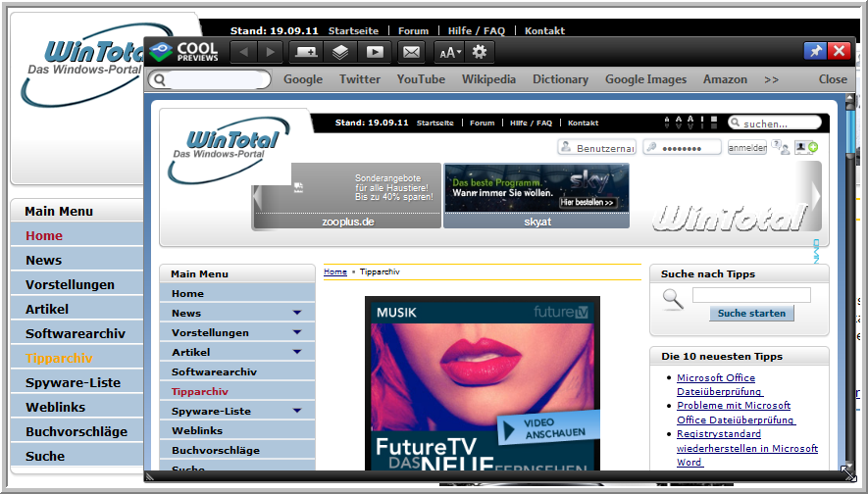Click the suchen... search field in preview

775,123
